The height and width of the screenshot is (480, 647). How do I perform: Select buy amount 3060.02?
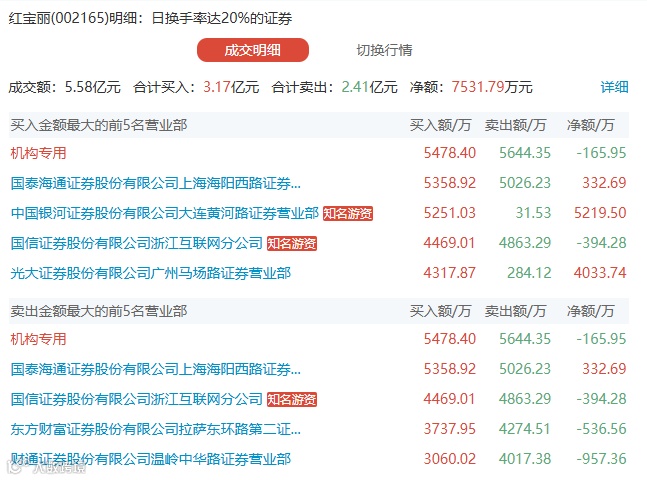click(450, 459)
